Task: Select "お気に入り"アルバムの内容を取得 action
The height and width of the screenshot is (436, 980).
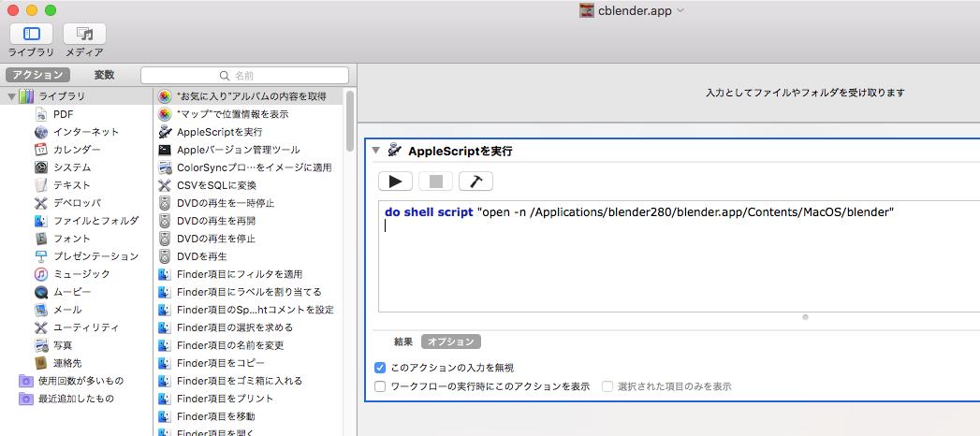Action: pyautogui.click(x=248, y=96)
